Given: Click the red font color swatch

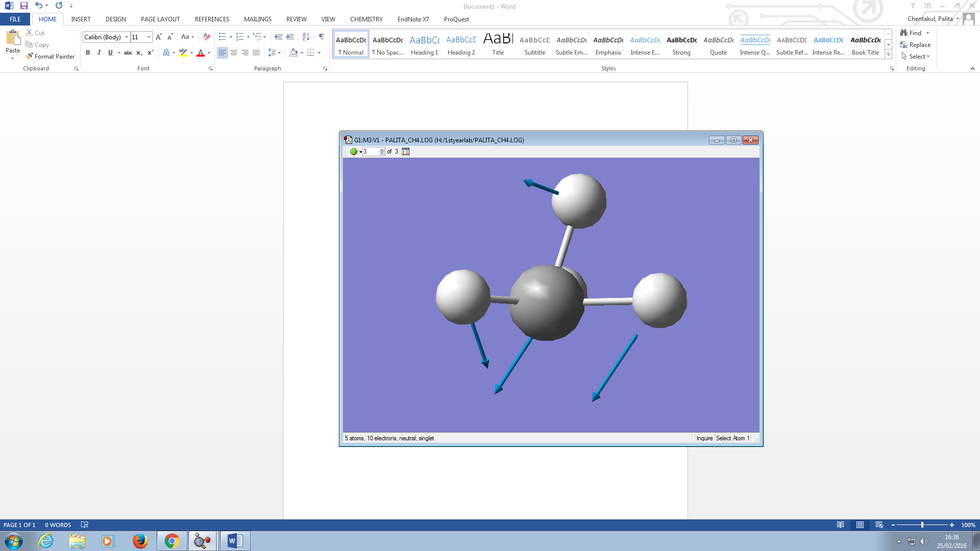Looking at the screenshot, I should (x=201, y=53).
